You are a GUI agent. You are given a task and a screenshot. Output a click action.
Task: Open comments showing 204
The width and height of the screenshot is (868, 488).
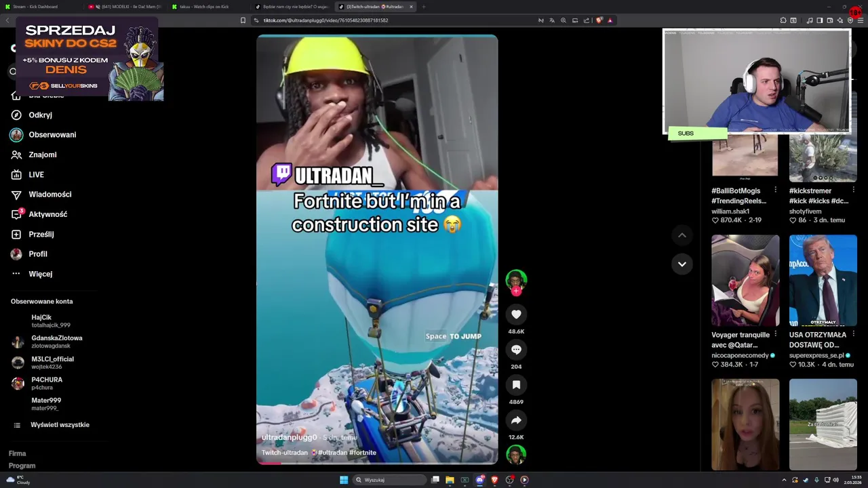click(x=516, y=350)
